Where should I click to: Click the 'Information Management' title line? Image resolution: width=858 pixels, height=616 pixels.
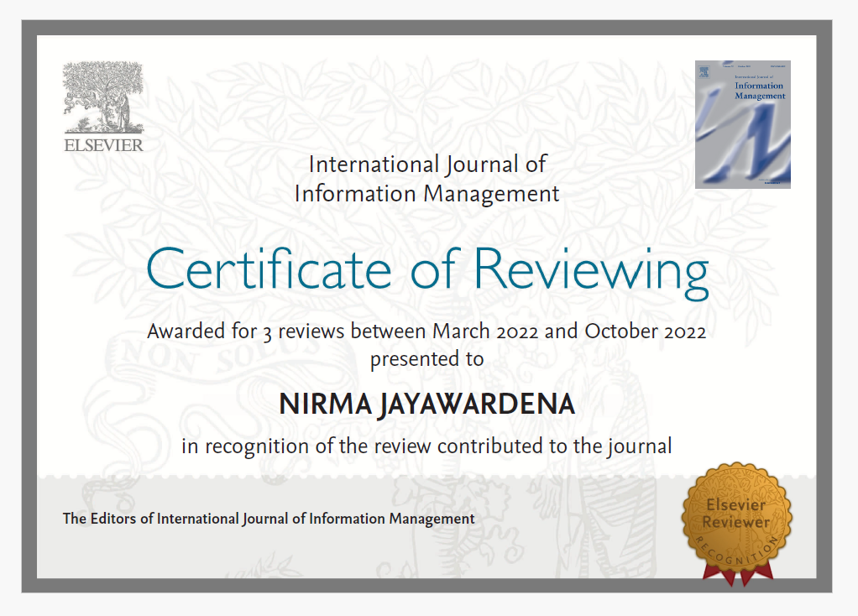[x=426, y=194]
